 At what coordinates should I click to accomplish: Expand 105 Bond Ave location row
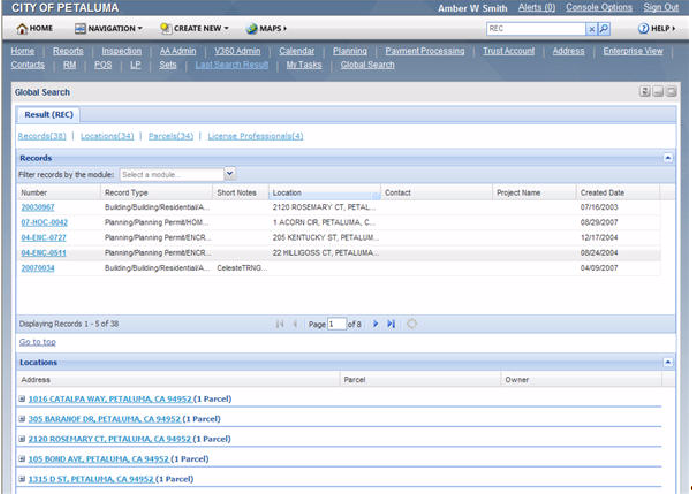pyautogui.click(x=22, y=459)
